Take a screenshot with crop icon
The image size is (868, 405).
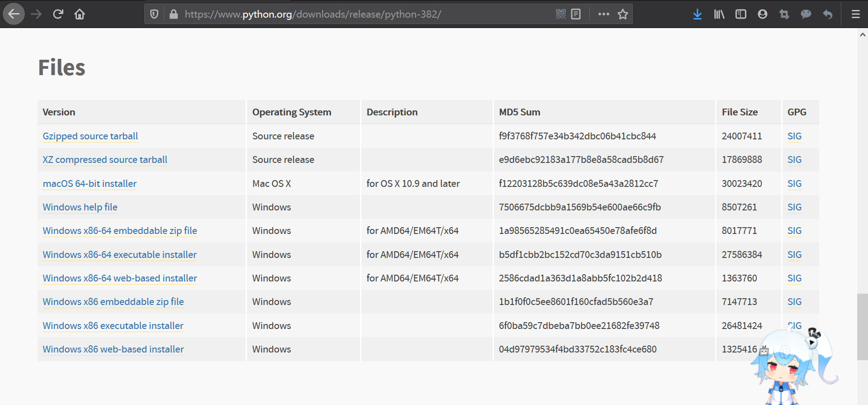pyautogui.click(x=784, y=14)
